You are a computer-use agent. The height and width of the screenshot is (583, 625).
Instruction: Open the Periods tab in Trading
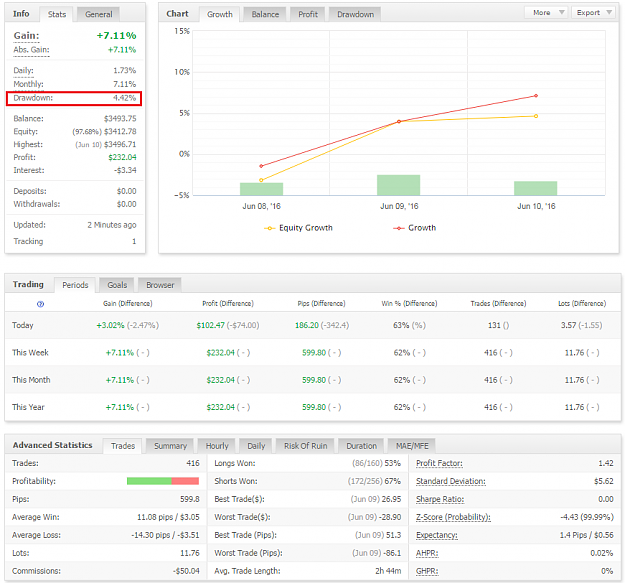pos(75,285)
